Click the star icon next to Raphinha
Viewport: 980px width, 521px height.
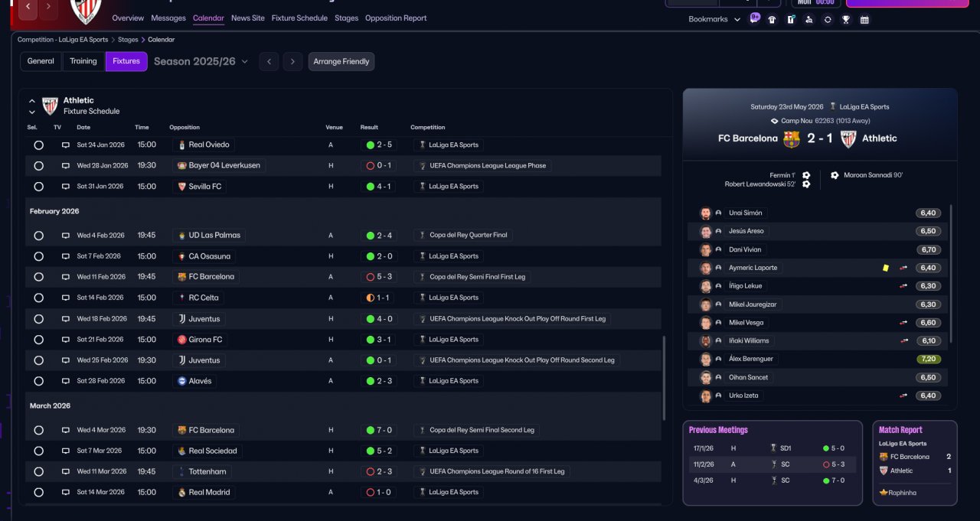click(884, 493)
